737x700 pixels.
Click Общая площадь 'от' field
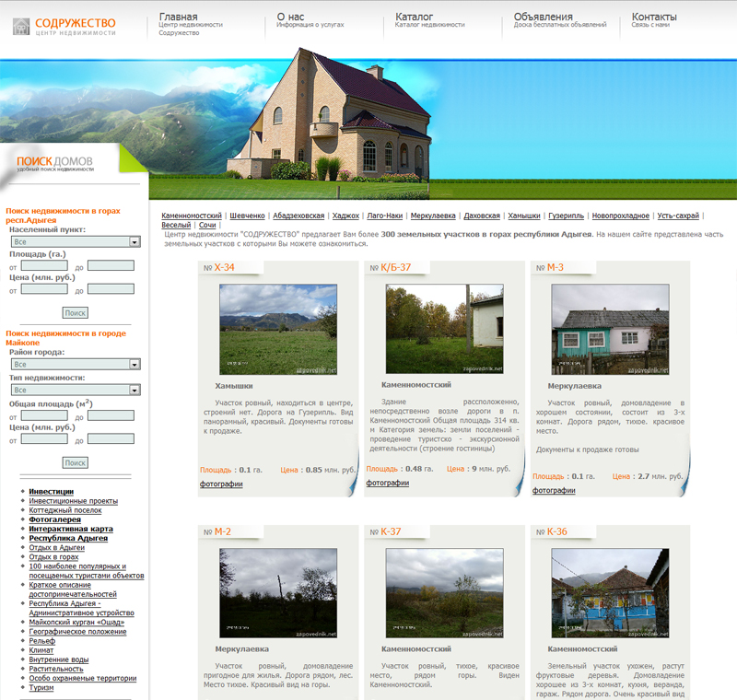point(44,415)
